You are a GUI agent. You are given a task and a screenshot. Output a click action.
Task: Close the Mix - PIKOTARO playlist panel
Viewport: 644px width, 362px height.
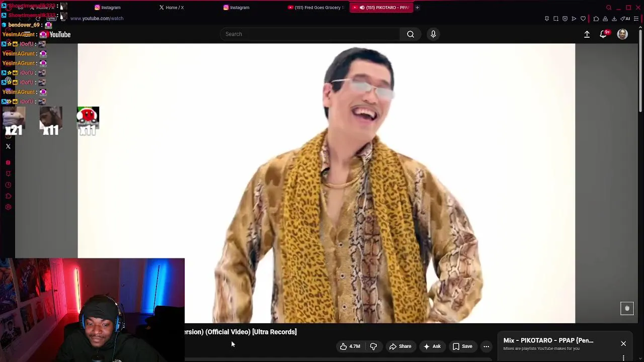tap(623, 343)
